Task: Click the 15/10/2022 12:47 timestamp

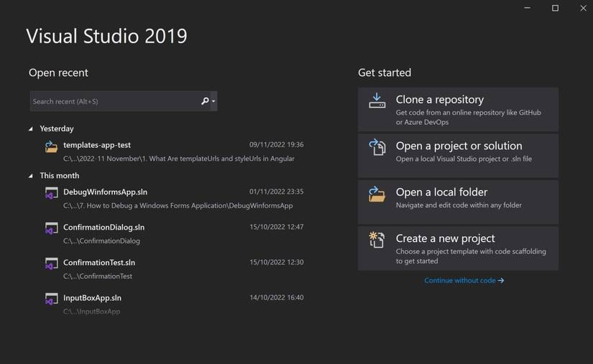Action: pyautogui.click(x=277, y=227)
